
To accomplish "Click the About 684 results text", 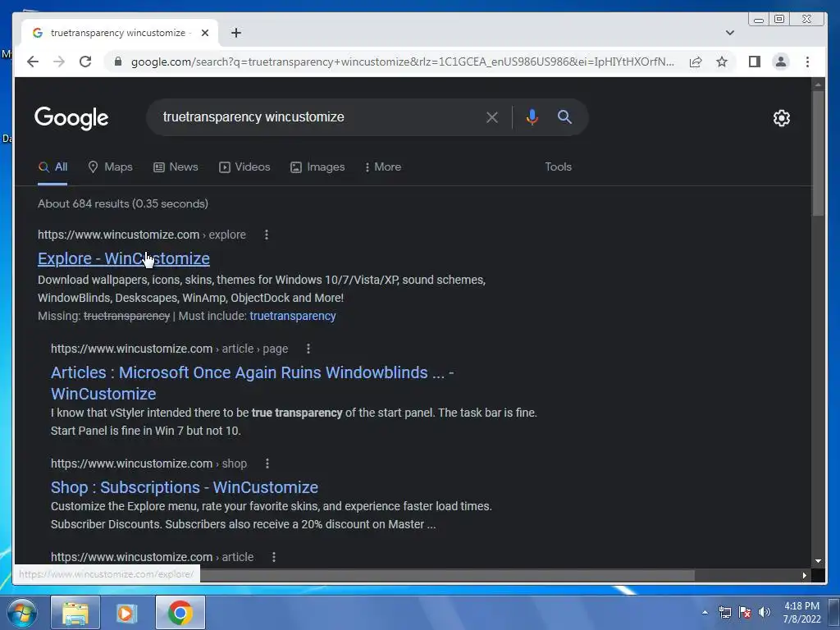I will click(x=123, y=203).
